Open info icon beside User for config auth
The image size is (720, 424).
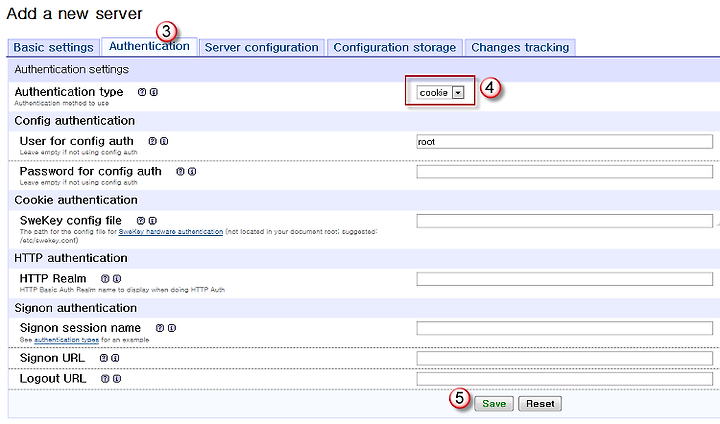click(164, 141)
